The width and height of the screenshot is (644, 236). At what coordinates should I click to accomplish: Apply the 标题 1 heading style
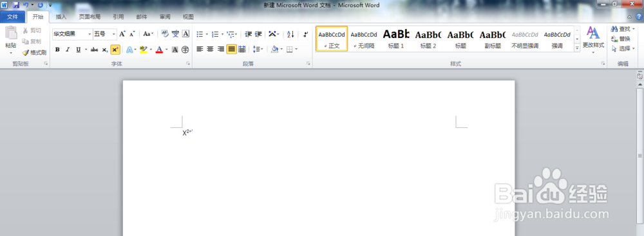pos(396,39)
